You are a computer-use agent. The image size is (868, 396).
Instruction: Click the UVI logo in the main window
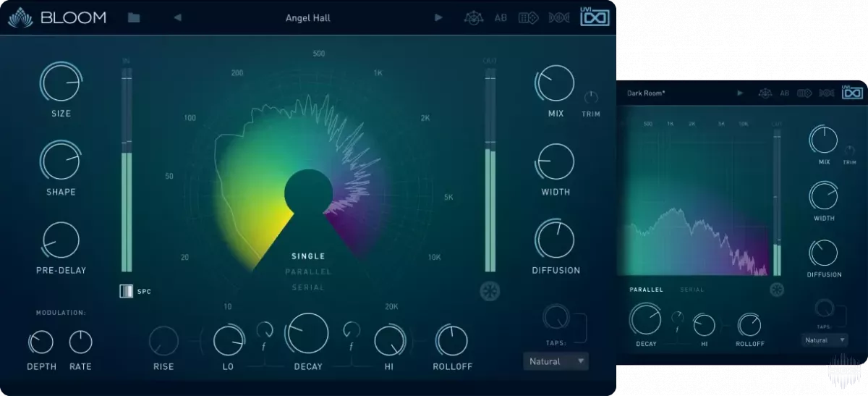pos(595,16)
